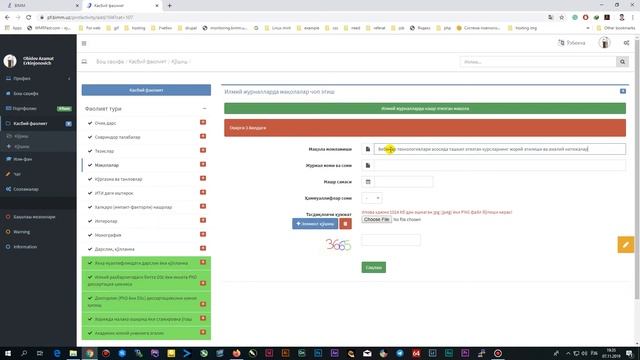Go back with the browser back arrow
This screenshot has height=360, width=640.
(7, 18)
